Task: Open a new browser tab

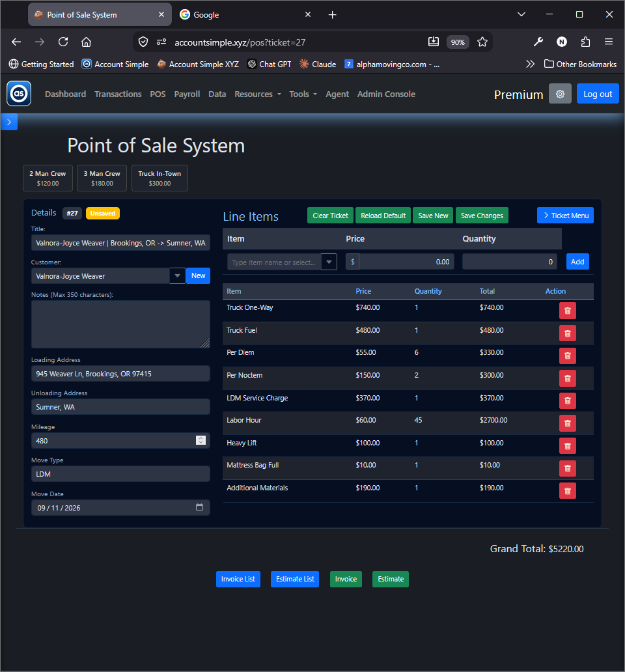Action: (333, 15)
